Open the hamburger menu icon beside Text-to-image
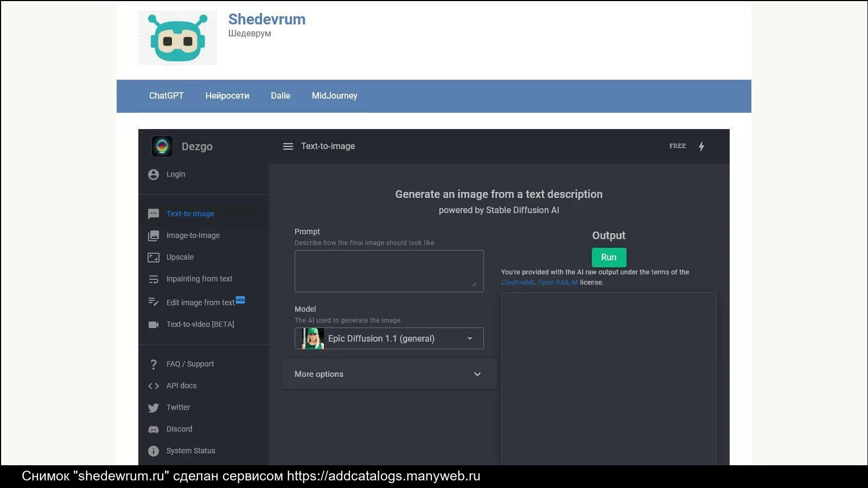 288,146
